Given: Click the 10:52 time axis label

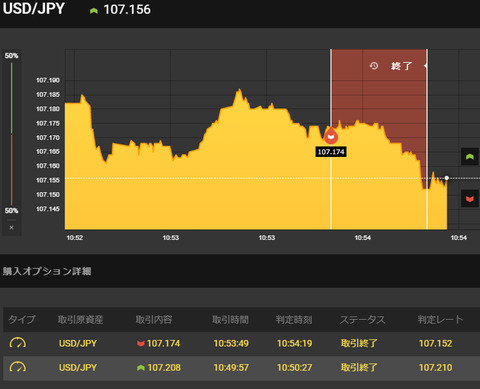Looking at the screenshot, I should [75, 238].
